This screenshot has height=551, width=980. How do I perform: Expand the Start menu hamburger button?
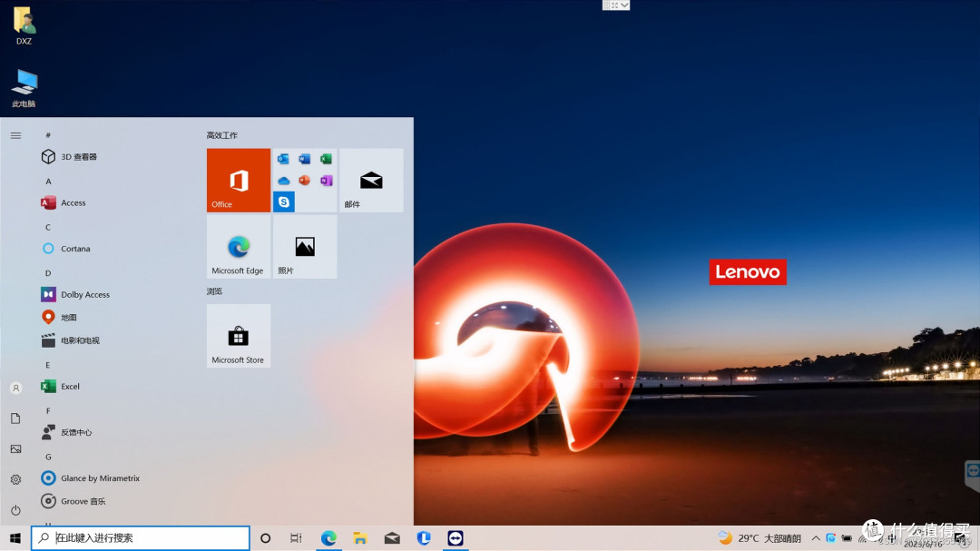tap(15, 135)
